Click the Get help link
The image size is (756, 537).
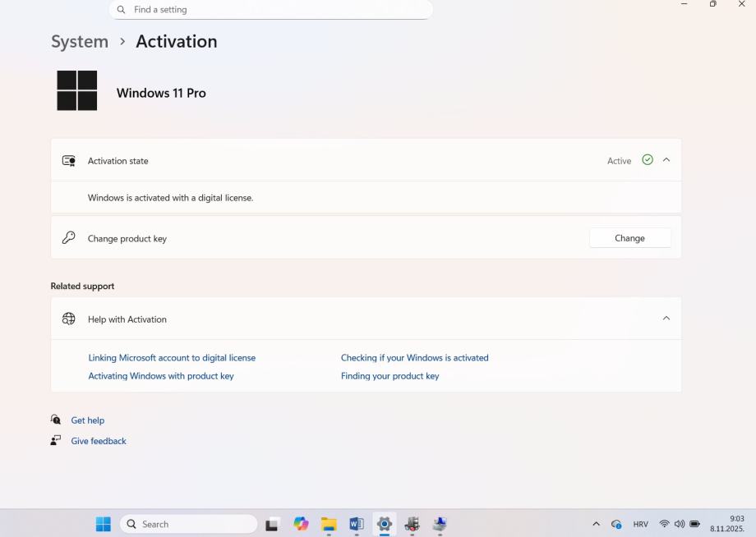(x=88, y=420)
